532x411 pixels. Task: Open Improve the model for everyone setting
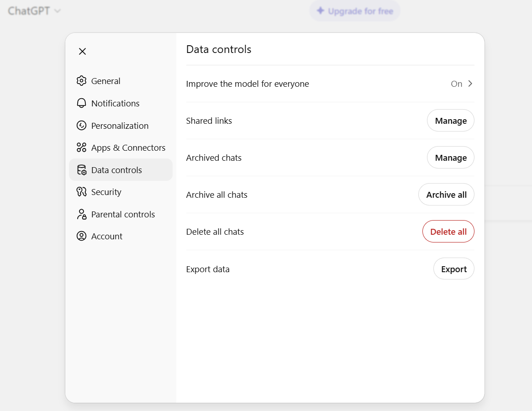click(330, 84)
